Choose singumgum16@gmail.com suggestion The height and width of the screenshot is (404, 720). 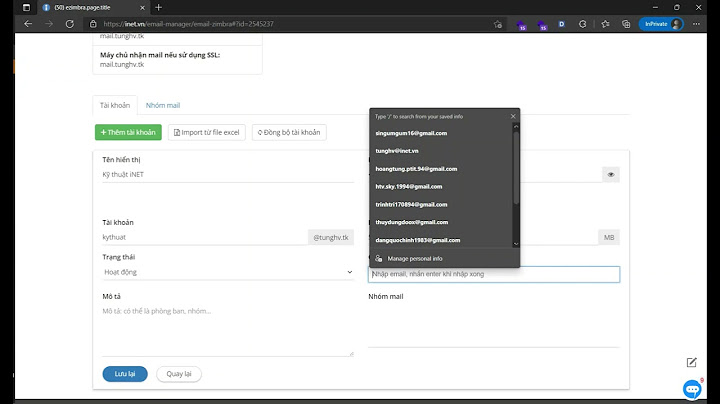tap(441, 133)
